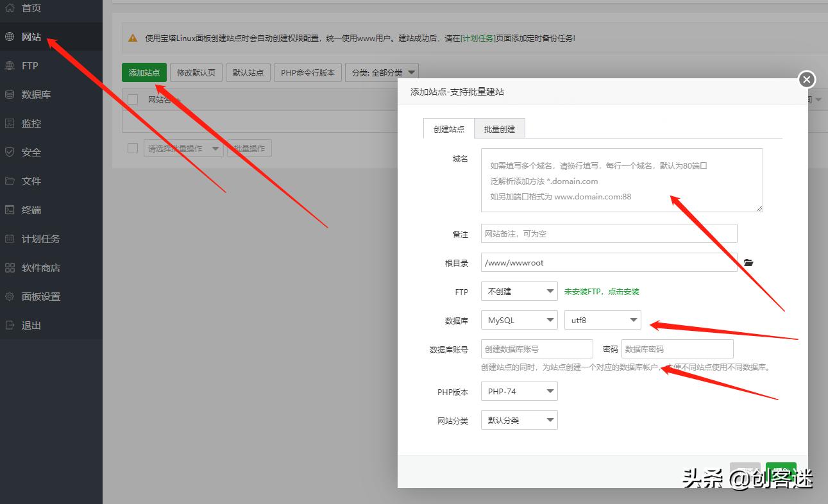Switch to the 批量创建 tab

[500, 128]
